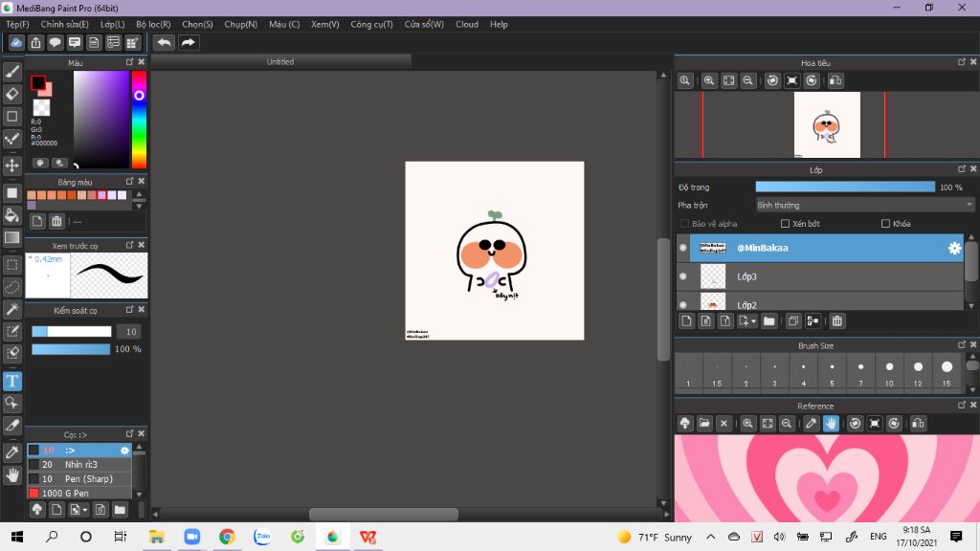Undock the Lớp layers panel

pyautogui.click(x=961, y=169)
